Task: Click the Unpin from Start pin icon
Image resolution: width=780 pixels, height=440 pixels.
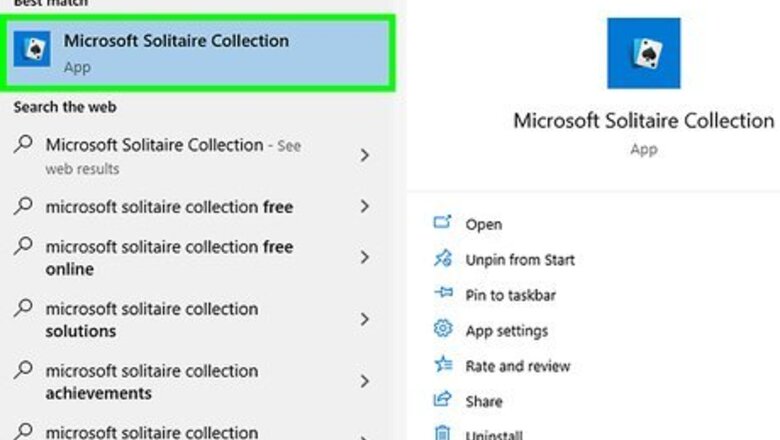Action: (x=443, y=258)
